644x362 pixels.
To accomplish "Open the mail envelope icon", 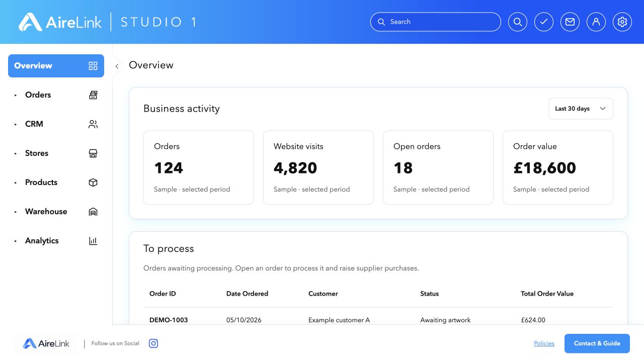I will 570,22.
